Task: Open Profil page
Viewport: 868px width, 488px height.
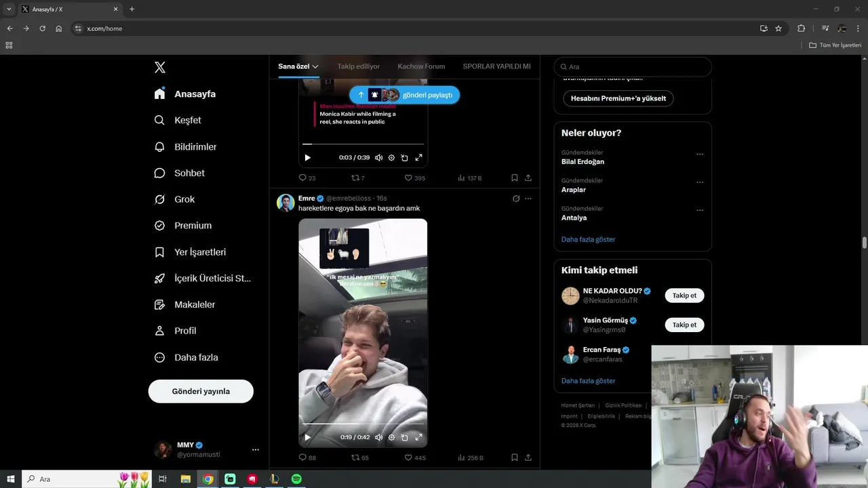Action: point(175,331)
